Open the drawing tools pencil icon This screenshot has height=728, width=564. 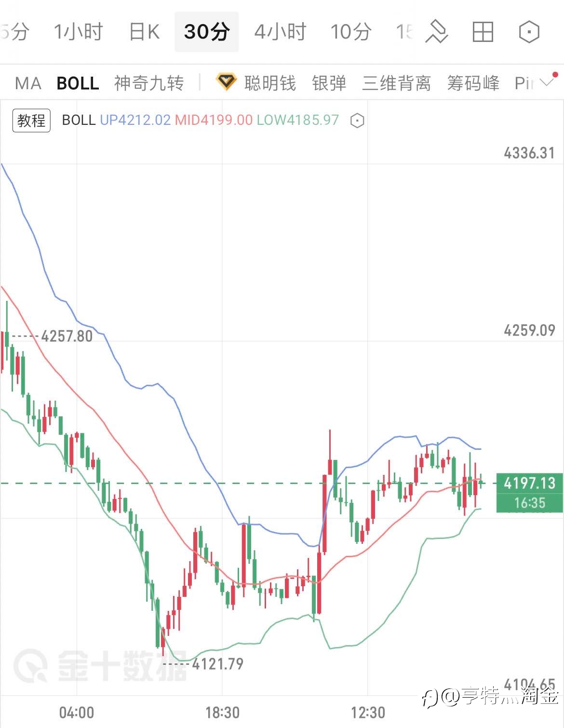[x=436, y=32]
